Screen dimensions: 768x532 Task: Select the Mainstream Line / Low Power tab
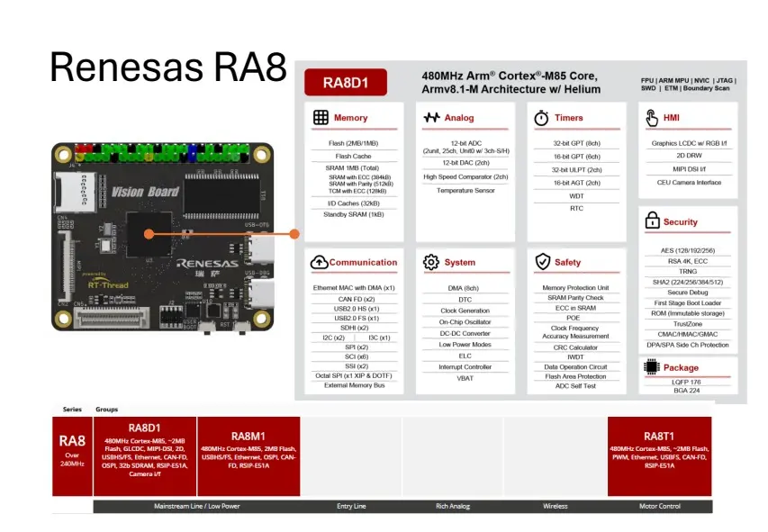(x=197, y=506)
